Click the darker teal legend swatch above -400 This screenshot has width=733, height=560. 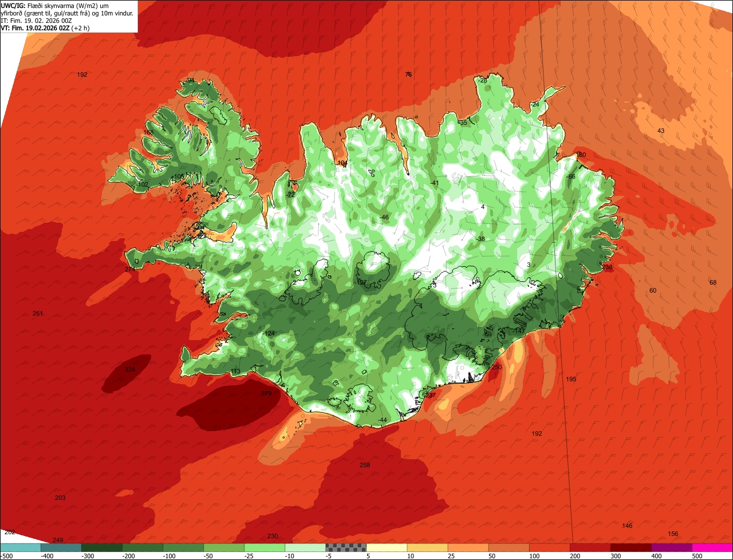[x=61, y=547]
